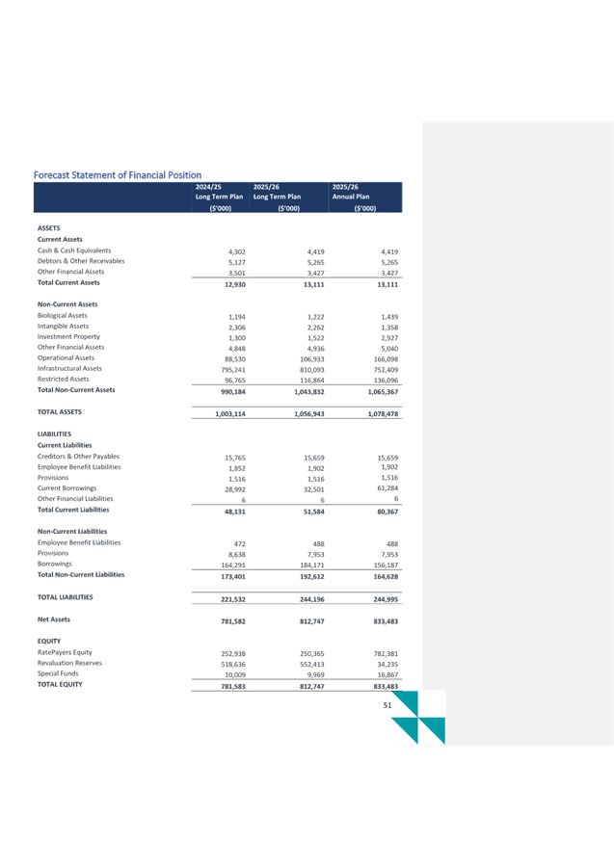Select the 'TOTAL EQUITY' row label
614x868 pixels.
60,684
